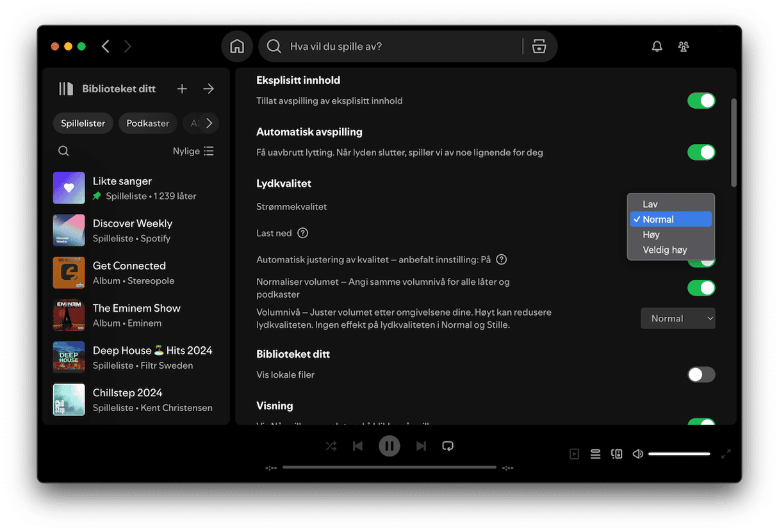Open the Get Connected album
The height and width of the screenshot is (532, 779).
136,273
